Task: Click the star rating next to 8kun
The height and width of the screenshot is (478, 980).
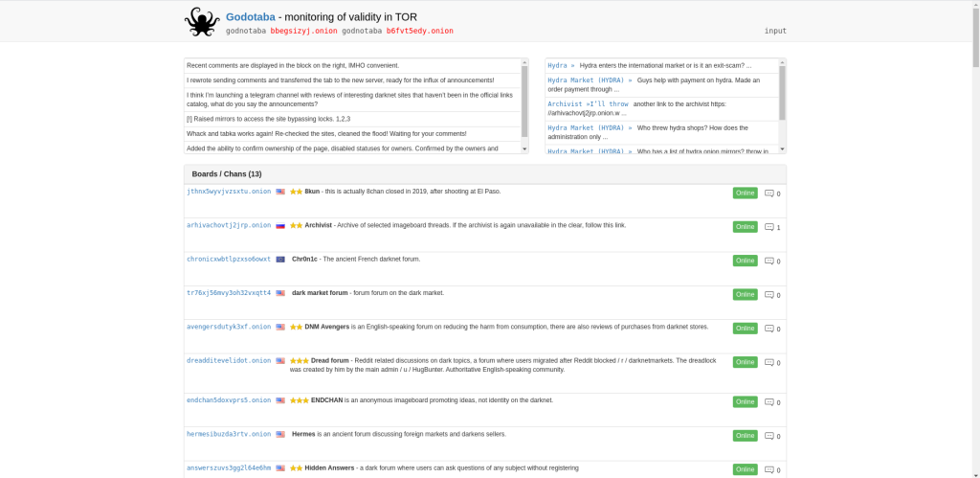Action: pyautogui.click(x=297, y=192)
